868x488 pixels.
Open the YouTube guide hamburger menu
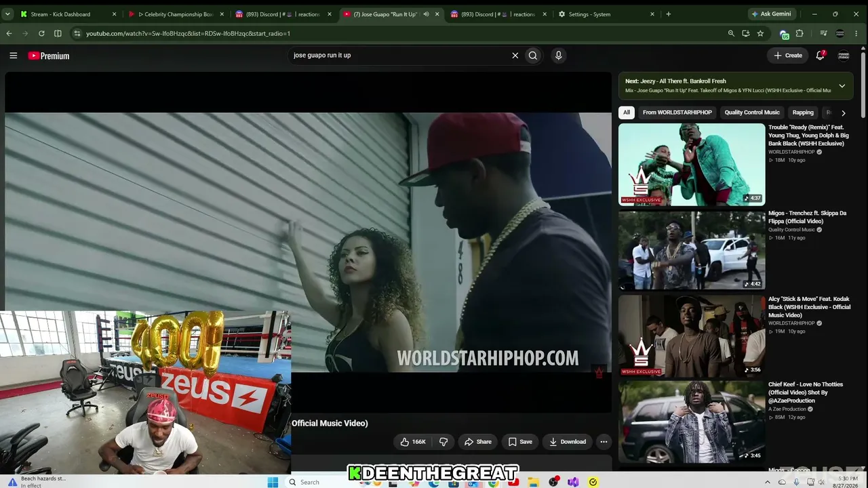click(13, 56)
